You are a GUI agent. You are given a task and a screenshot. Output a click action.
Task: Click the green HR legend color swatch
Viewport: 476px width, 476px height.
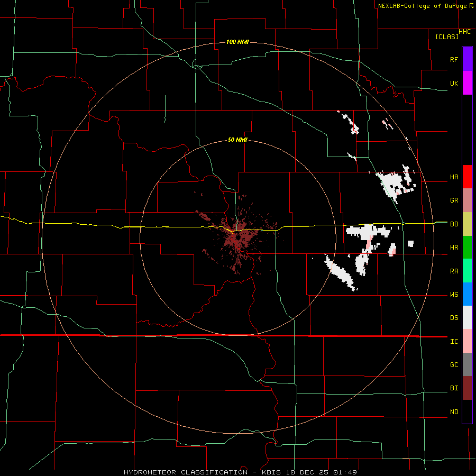467,247
